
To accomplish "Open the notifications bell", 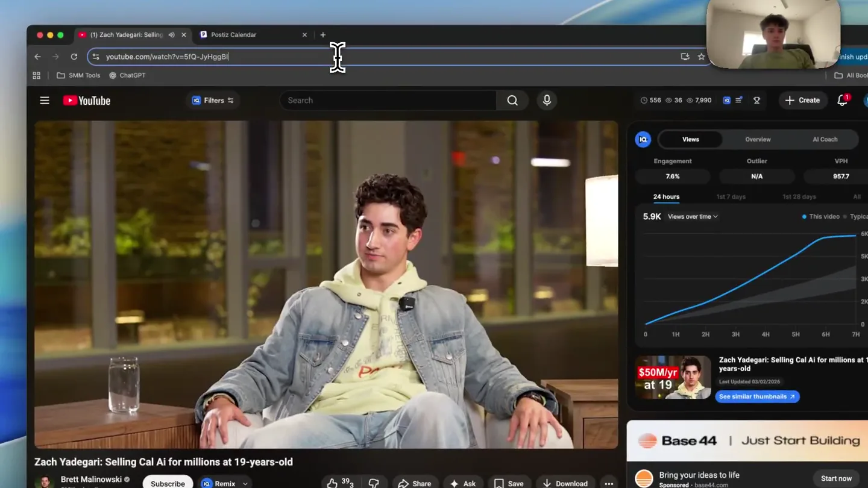I will click(843, 101).
